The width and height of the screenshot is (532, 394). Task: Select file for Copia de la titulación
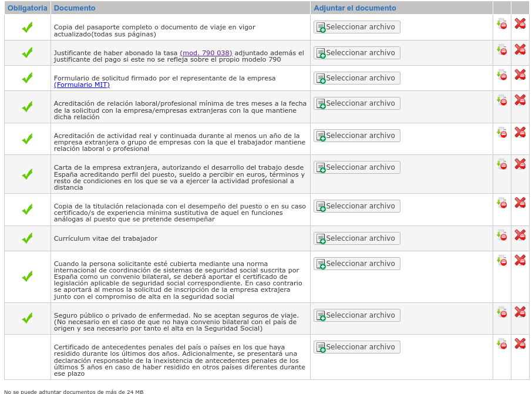pos(357,206)
